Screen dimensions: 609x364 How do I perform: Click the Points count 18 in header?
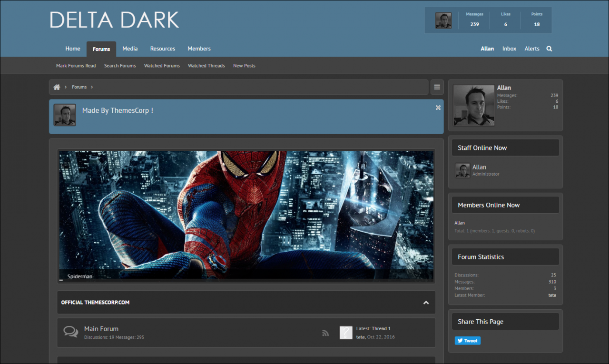537,24
